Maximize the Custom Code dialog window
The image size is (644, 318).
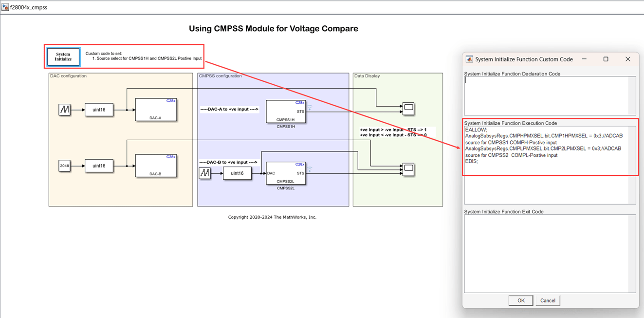(606, 59)
